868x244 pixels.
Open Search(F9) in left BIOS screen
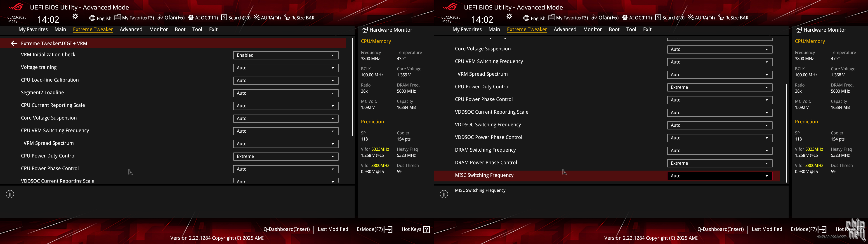pos(236,18)
